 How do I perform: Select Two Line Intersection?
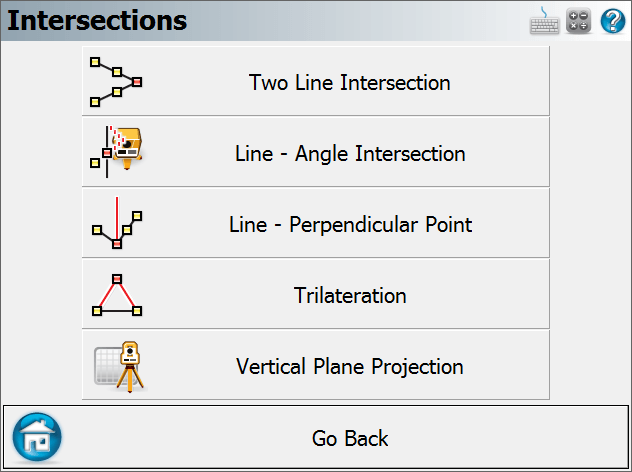[x=316, y=81]
